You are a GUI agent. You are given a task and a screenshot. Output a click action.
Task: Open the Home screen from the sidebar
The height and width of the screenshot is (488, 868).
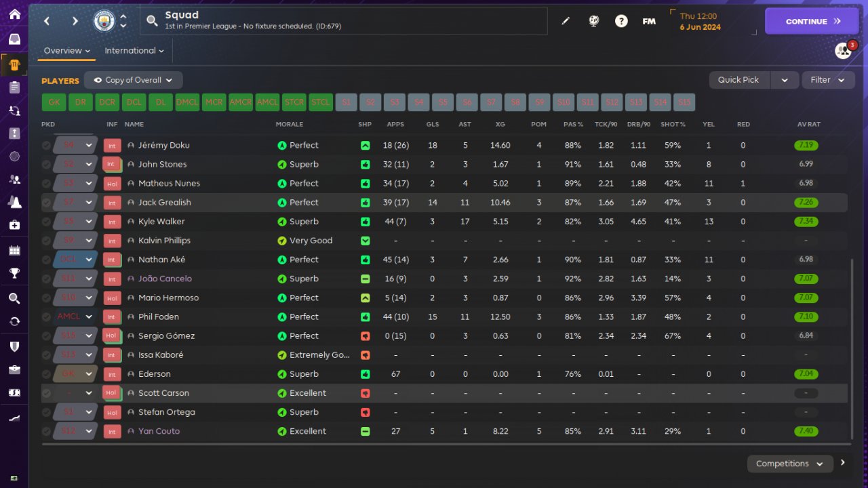pyautogui.click(x=14, y=14)
